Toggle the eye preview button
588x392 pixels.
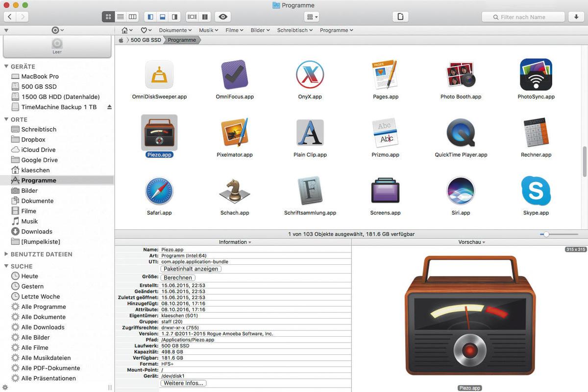[x=223, y=17]
